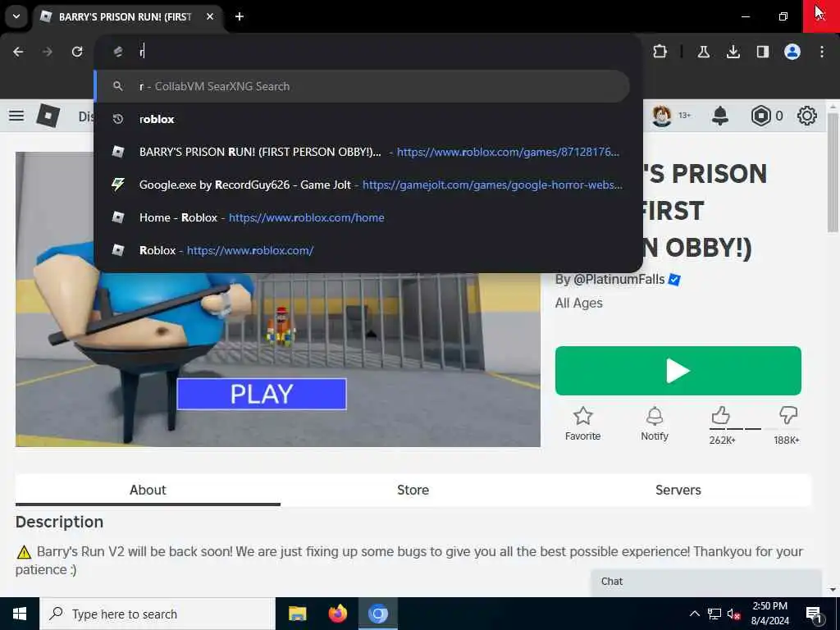Click the green Play button
This screenshot has height=630, width=840.
(x=678, y=371)
